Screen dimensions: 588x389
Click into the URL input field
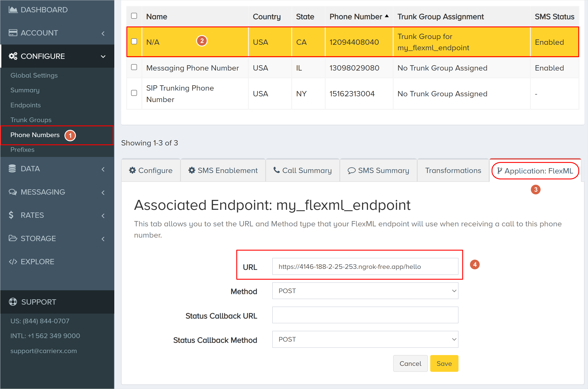pyautogui.click(x=365, y=266)
